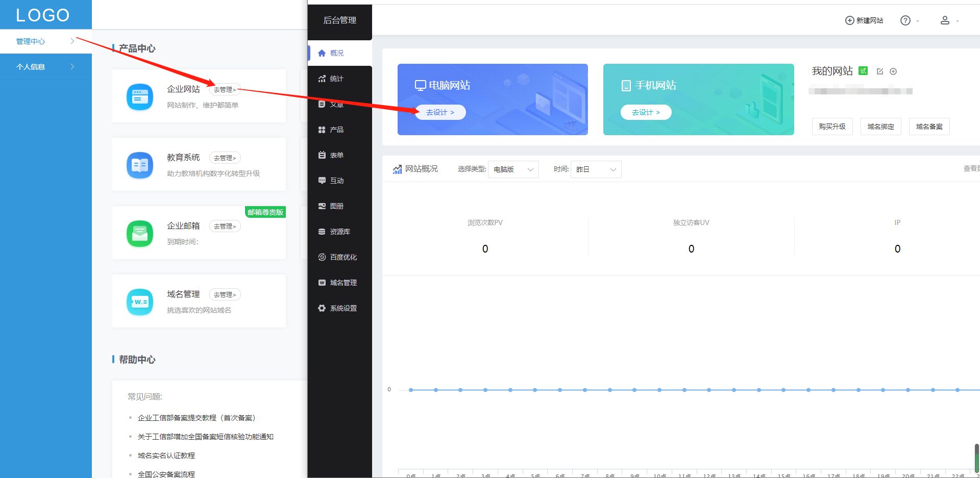Image resolution: width=980 pixels, height=478 pixels.
Task: Expand the user account dropdown at top right
Action: tap(949, 20)
